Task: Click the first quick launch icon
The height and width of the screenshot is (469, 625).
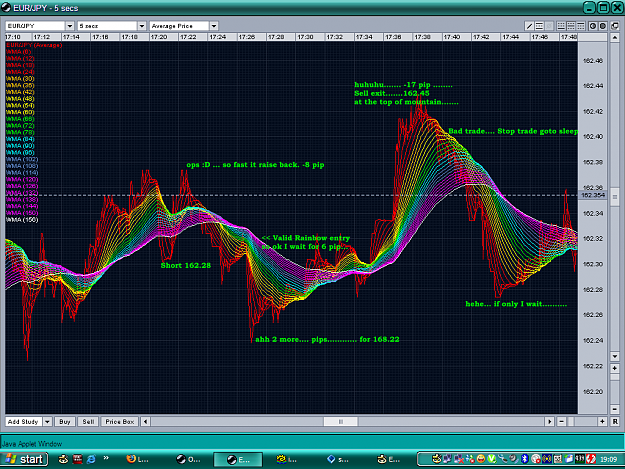Action: 63,459
